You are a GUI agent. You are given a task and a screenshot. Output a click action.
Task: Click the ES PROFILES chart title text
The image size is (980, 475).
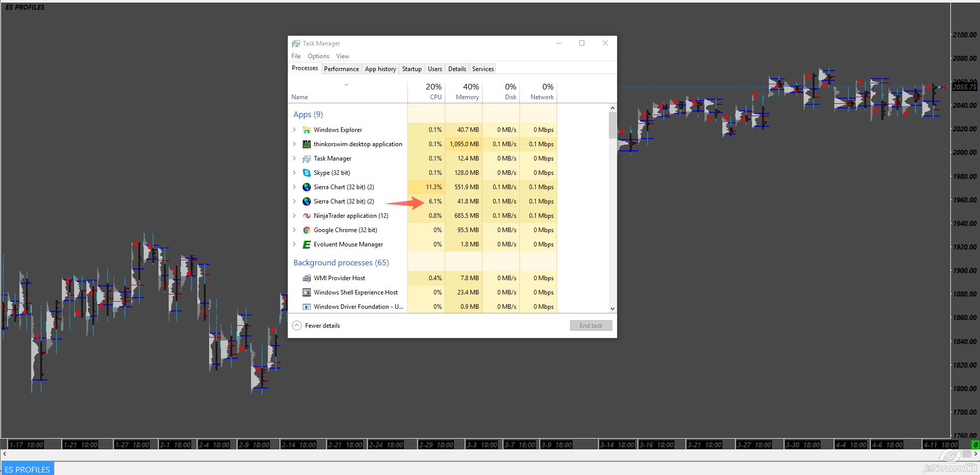[x=25, y=7]
